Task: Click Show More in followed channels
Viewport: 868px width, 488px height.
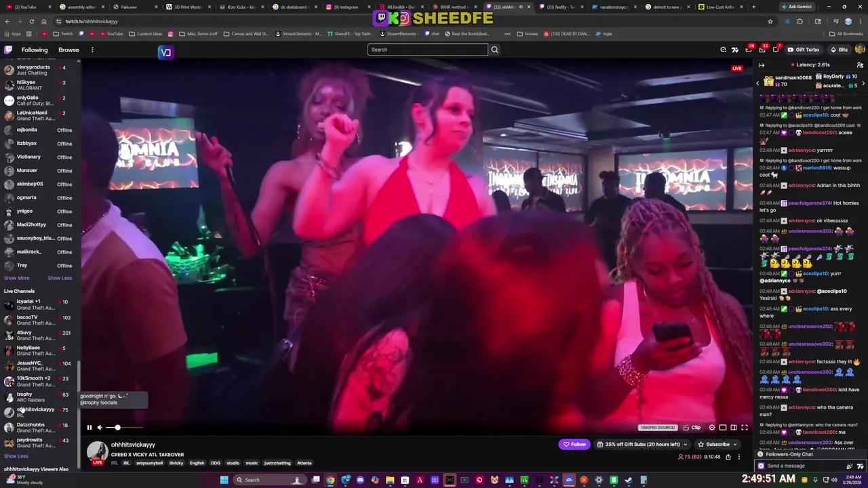Action: (16, 278)
